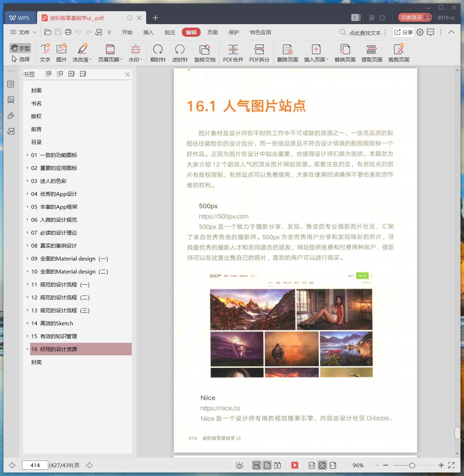Open the quick access toolbar dropdown arrow

[x=109, y=32]
